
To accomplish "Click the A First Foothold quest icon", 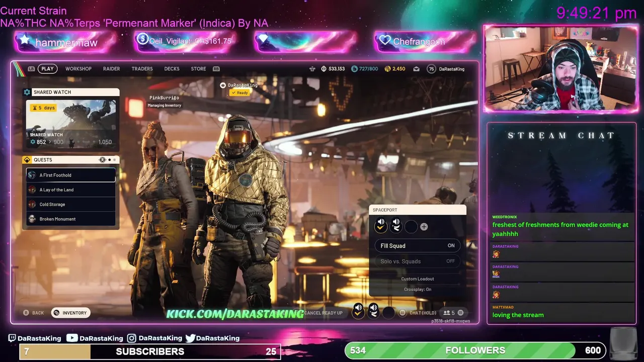I will click(x=32, y=175).
